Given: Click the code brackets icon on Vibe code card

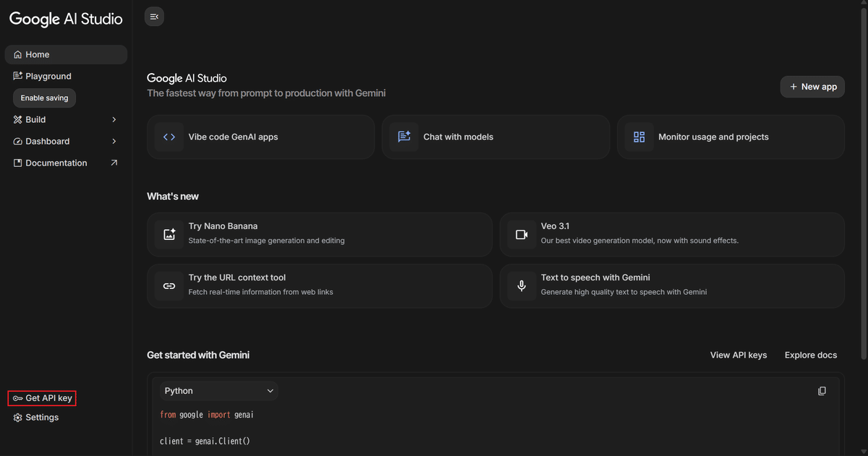Looking at the screenshot, I should (169, 137).
